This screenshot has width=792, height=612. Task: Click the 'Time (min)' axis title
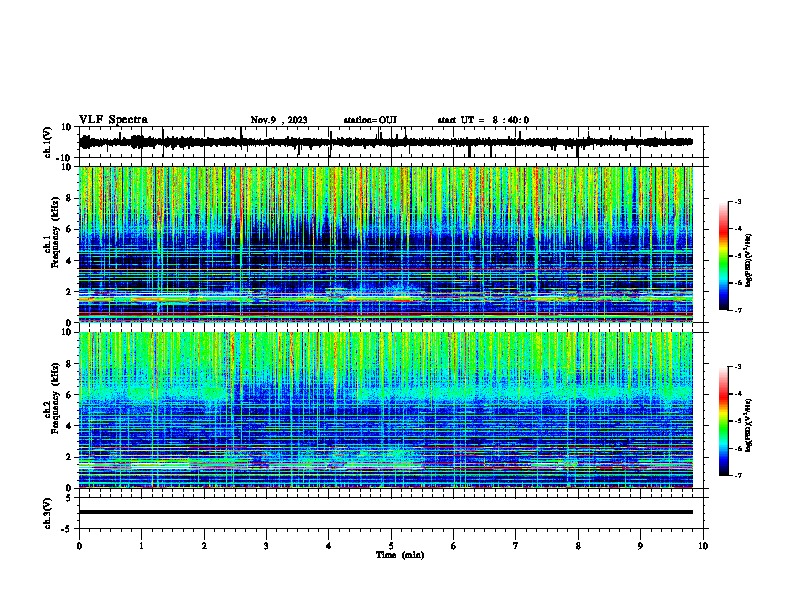400,555
